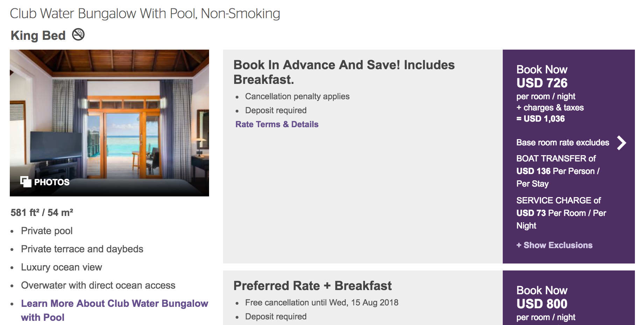This screenshot has width=644, height=325.
Task: Open Learn More About Club Water Bungalow link
Action: 114,303
